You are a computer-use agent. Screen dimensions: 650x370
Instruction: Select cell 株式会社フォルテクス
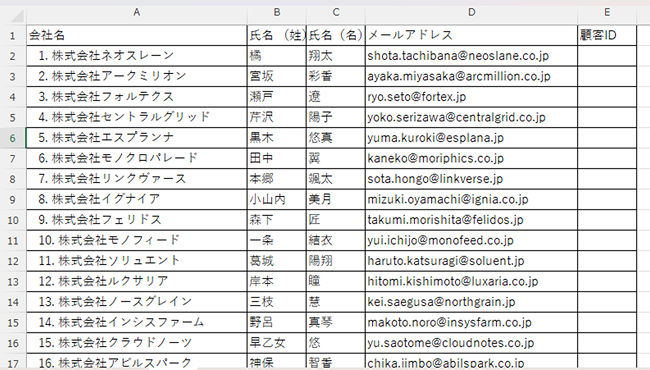(x=137, y=97)
